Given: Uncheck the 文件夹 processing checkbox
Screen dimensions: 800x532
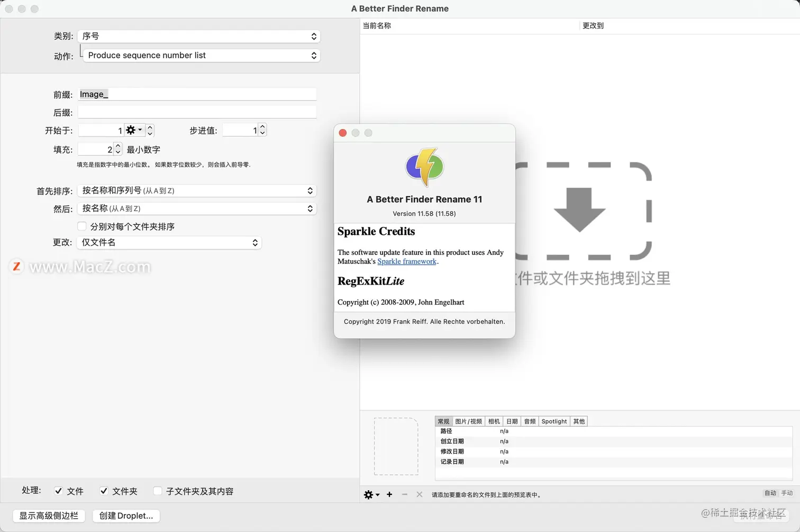Looking at the screenshot, I should [104, 491].
